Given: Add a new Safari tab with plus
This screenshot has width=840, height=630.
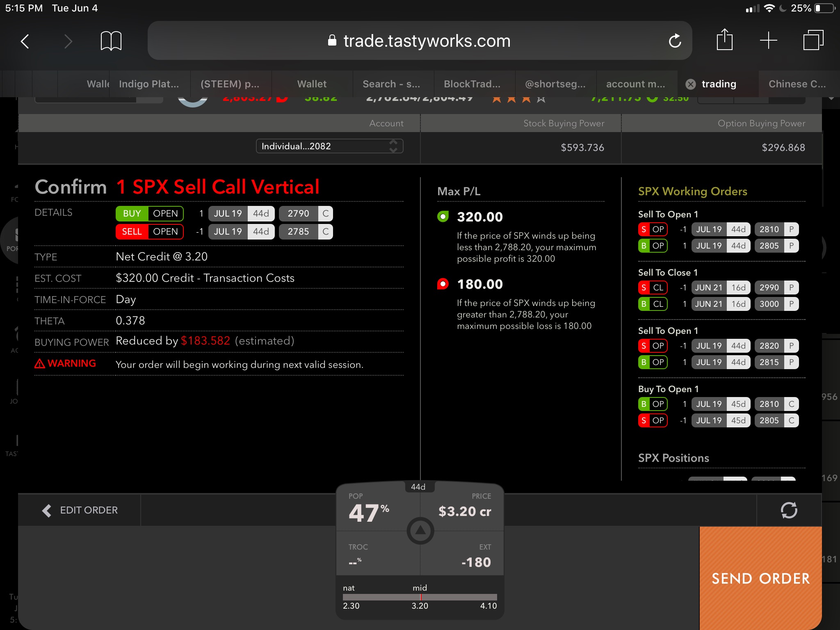Looking at the screenshot, I should coord(768,41).
